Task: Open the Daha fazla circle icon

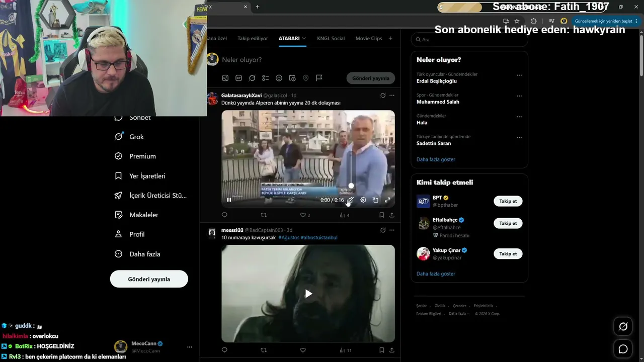Action: (x=119, y=254)
